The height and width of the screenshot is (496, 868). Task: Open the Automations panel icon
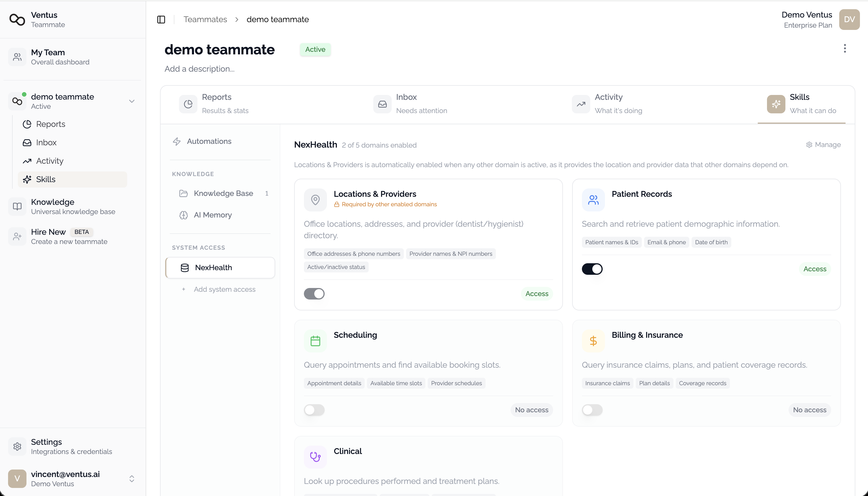(177, 141)
